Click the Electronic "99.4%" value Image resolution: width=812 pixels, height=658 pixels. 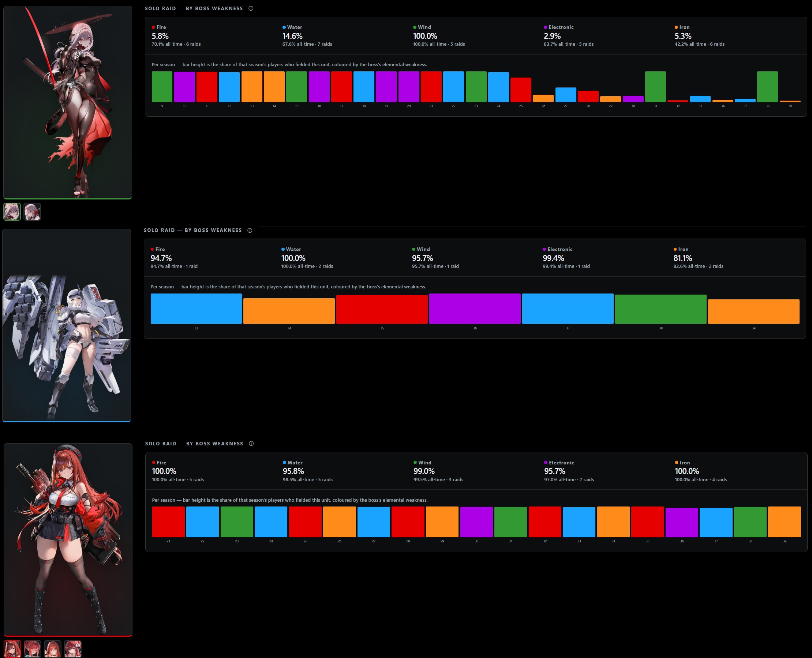(553, 258)
